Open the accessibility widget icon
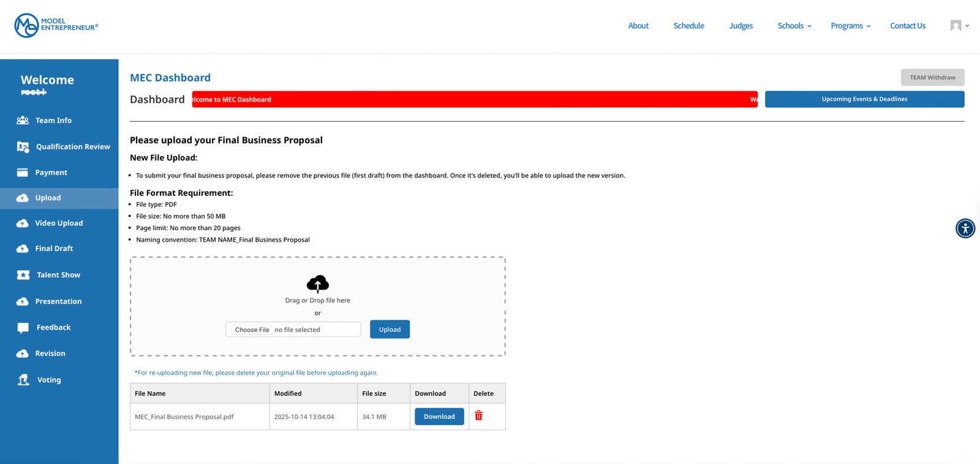The height and width of the screenshot is (464, 980). [965, 228]
